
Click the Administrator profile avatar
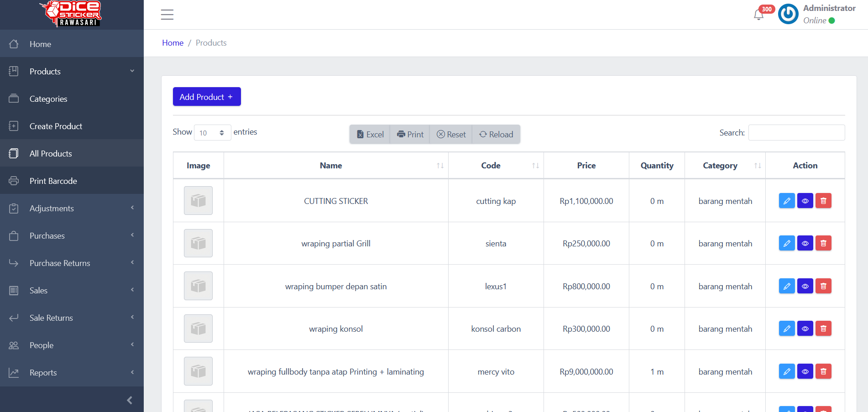pyautogui.click(x=788, y=14)
